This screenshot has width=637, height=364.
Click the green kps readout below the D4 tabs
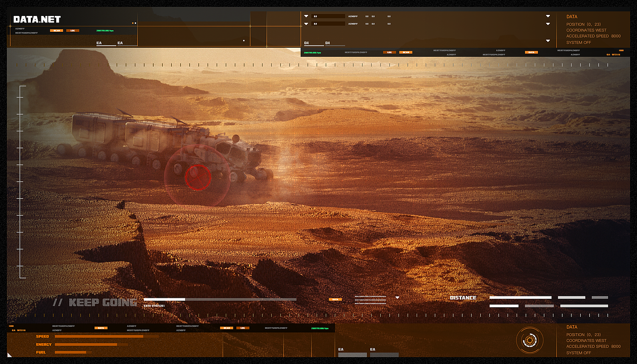coord(313,52)
